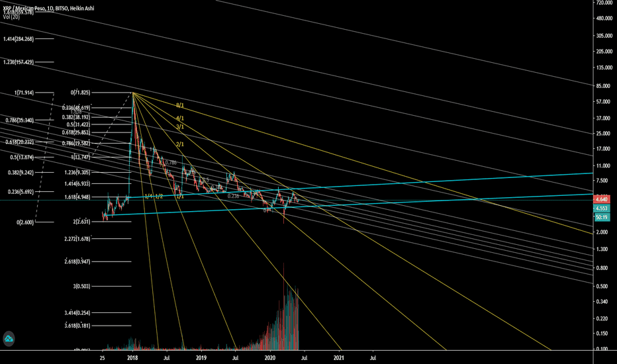Click 37.000 on the price axis

[x=604, y=118]
